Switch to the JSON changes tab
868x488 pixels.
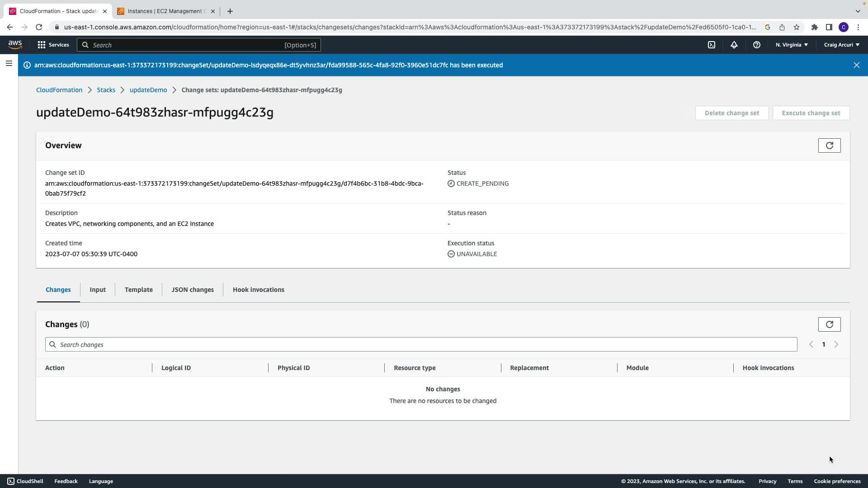click(193, 290)
